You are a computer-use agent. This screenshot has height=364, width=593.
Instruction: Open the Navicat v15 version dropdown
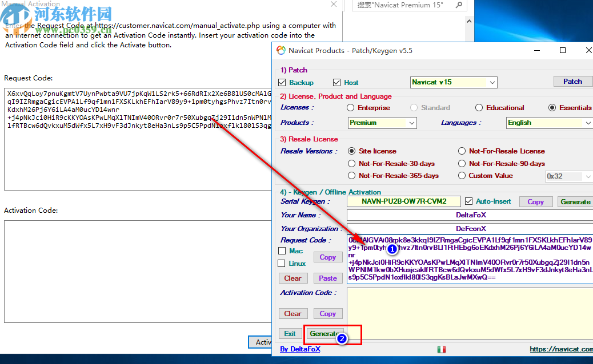(x=454, y=82)
